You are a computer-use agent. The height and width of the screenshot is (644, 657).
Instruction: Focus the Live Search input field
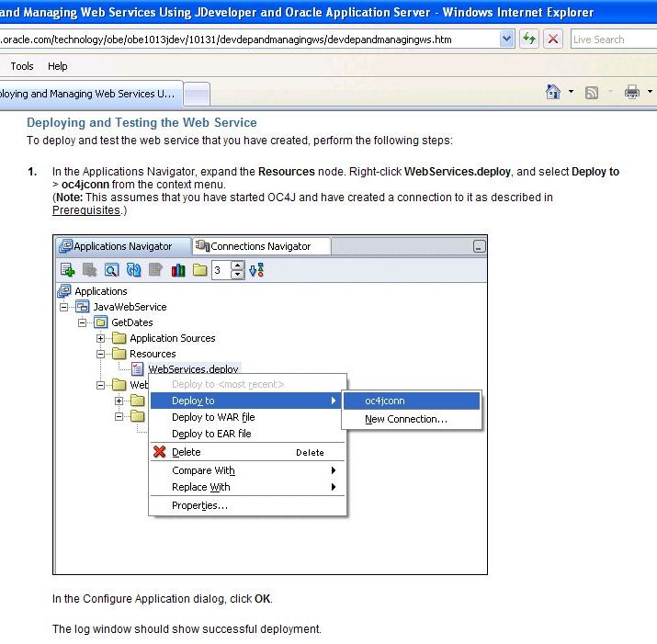coord(614,40)
